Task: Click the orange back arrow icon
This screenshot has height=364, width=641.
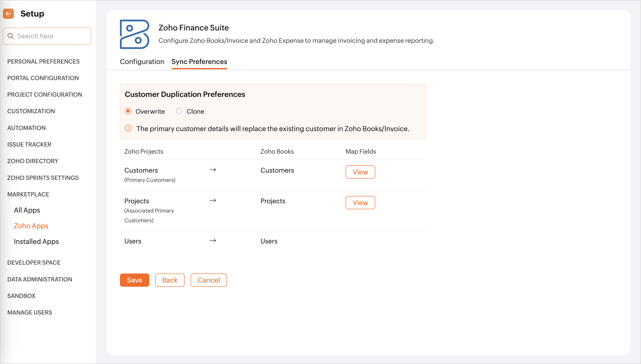Action: [8, 14]
